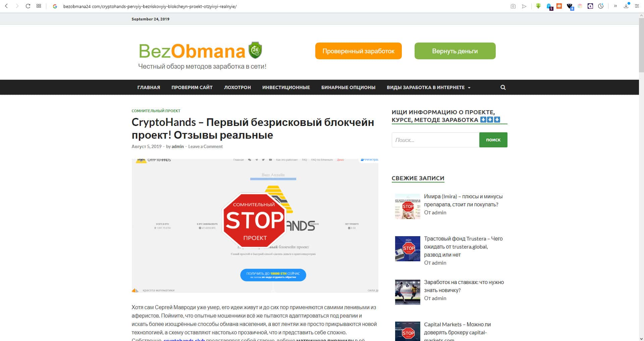Select the БИНАРНЫЕ ОПЦИОНЫ menu item

tap(348, 87)
